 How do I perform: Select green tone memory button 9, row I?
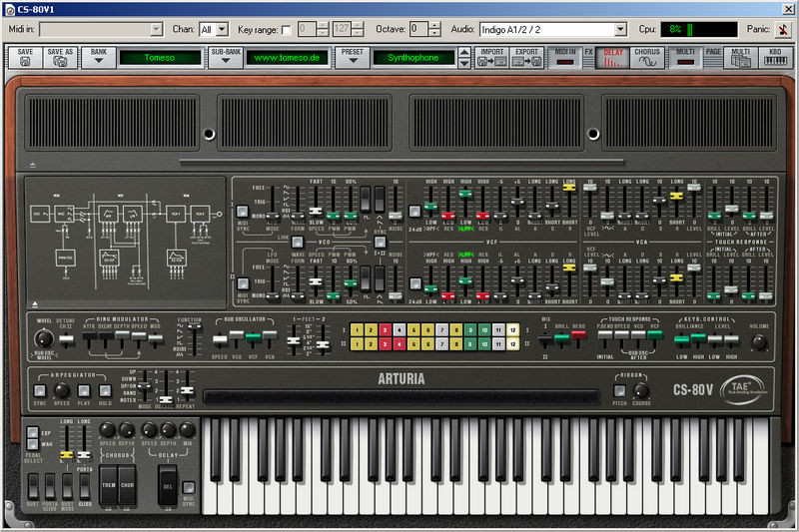tap(470, 330)
